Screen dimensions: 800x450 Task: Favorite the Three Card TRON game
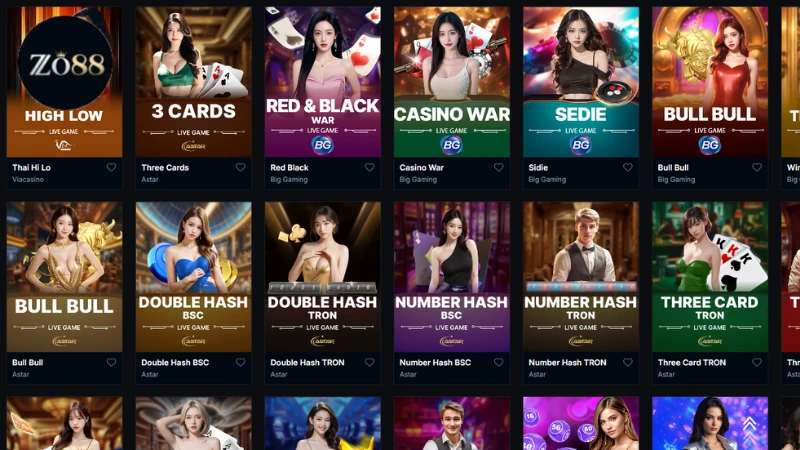pos(757,362)
